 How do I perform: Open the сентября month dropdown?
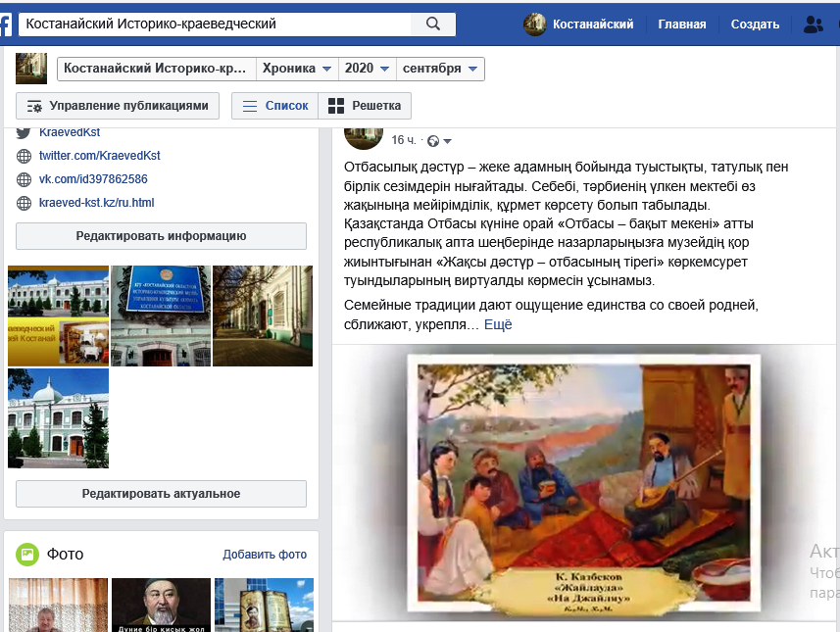point(440,69)
